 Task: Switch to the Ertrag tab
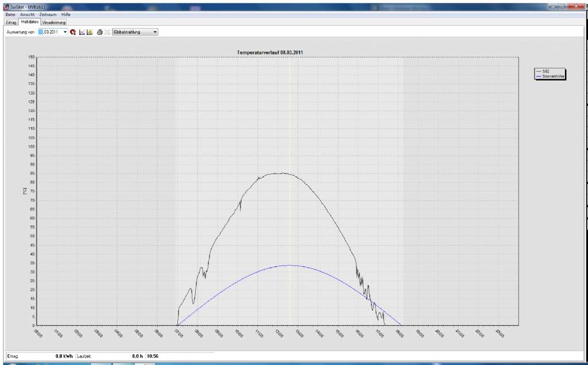tap(11, 22)
